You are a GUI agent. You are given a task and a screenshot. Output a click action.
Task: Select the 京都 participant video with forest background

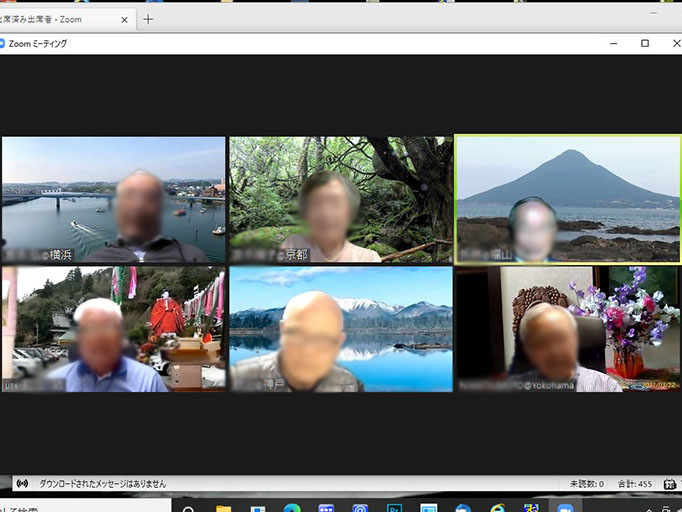click(340, 199)
